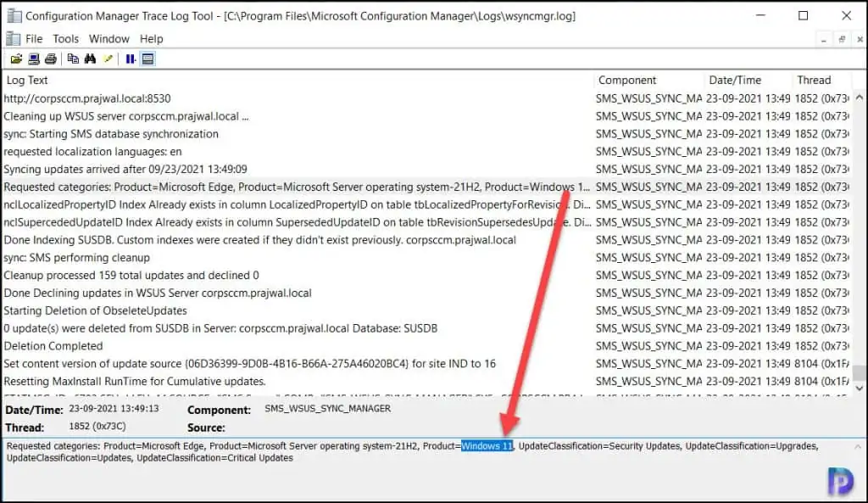Select 'sync: SMS performing cleanup' row
Viewport: 868px width, 503px height.
pos(426,258)
